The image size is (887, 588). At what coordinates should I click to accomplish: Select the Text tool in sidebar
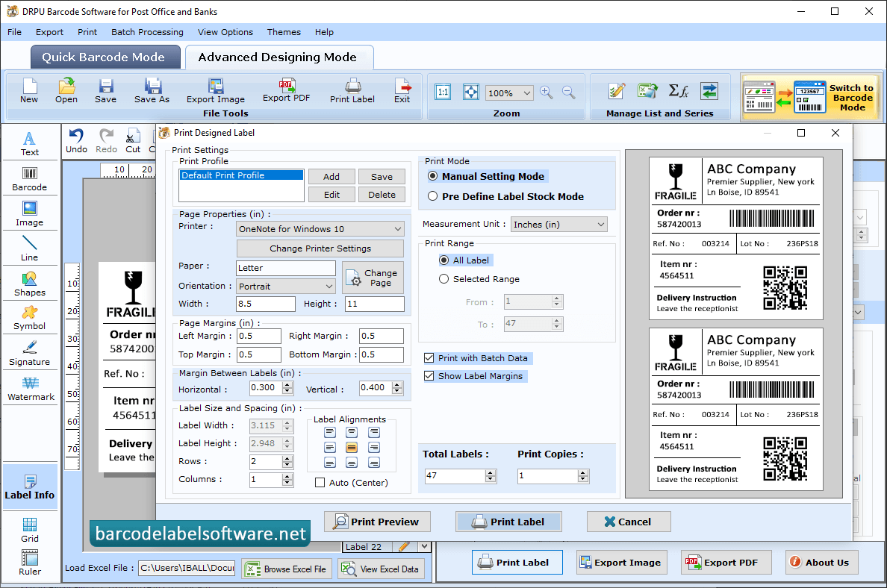[x=29, y=143]
